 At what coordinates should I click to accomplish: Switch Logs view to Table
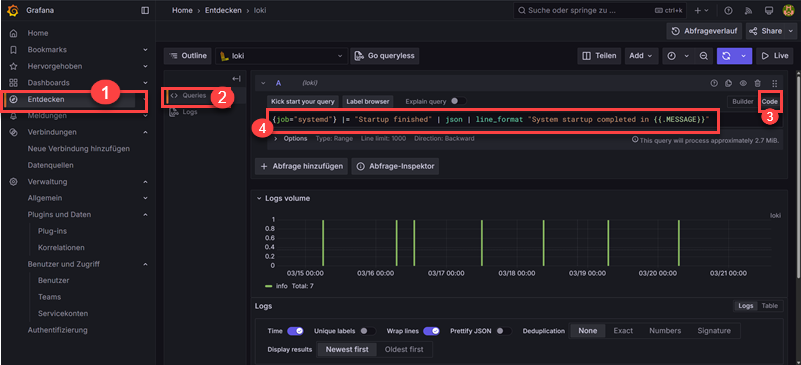click(770, 306)
